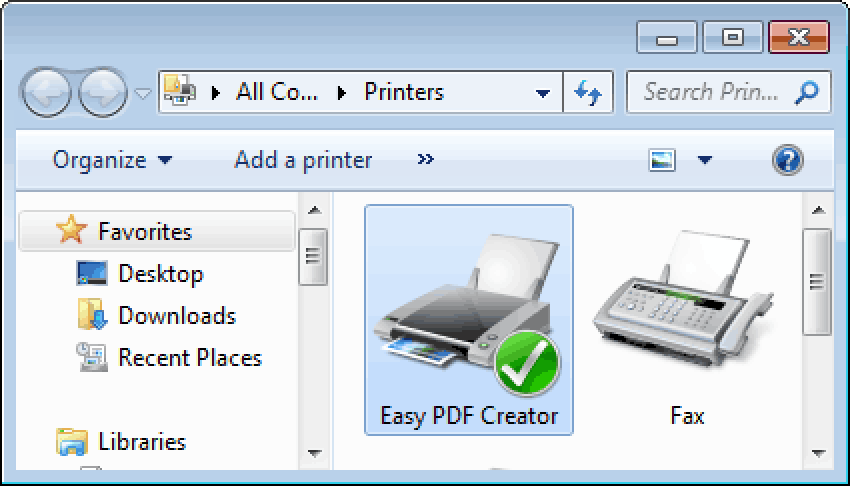850x486 pixels.
Task: Go back with the Back arrow button
Action: point(46,93)
